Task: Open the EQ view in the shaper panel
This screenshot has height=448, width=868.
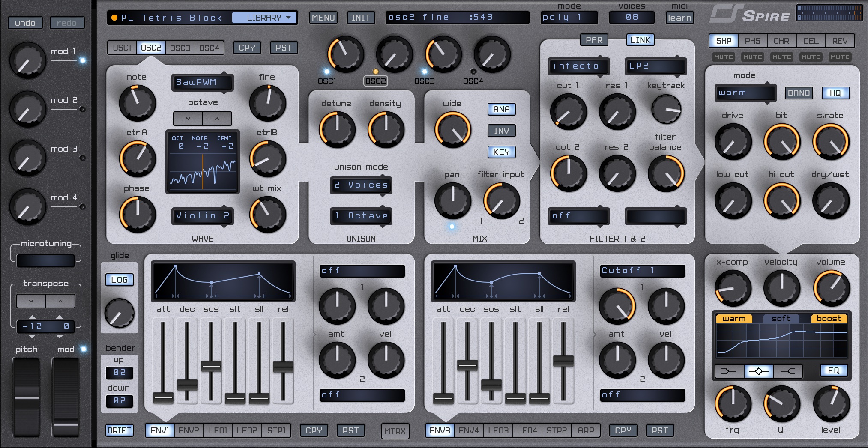Action: click(834, 371)
